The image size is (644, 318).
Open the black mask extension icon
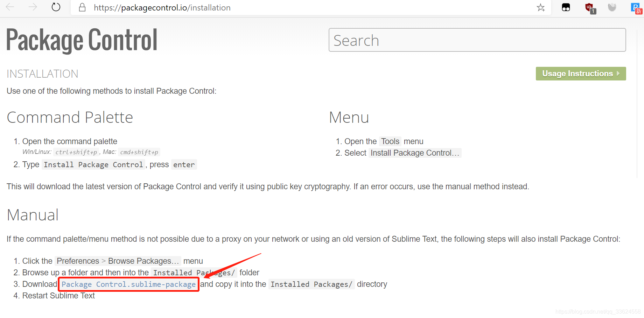566,7
